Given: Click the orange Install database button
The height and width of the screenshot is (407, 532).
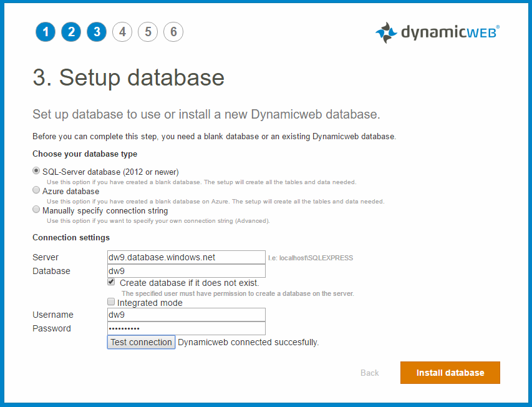Looking at the screenshot, I should point(450,373).
